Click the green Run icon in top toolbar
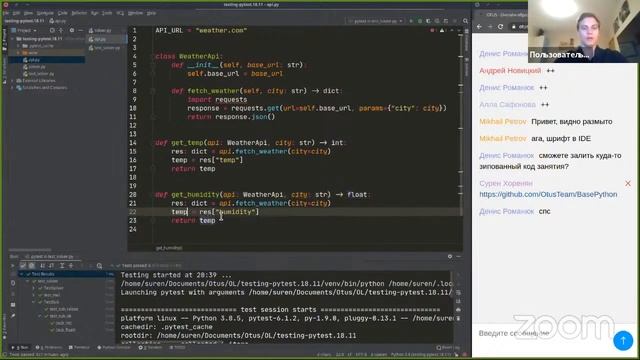This screenshot has width=640, height=360. point(411,21)
